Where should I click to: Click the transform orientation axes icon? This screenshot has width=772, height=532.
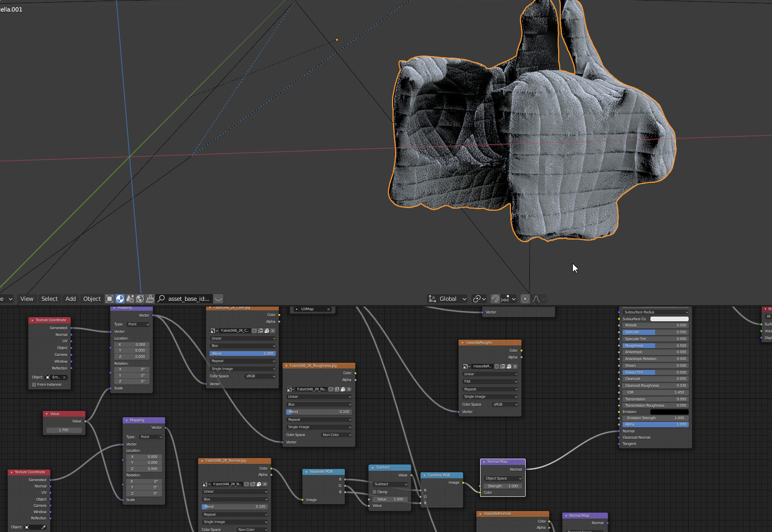tap(432, 299)
